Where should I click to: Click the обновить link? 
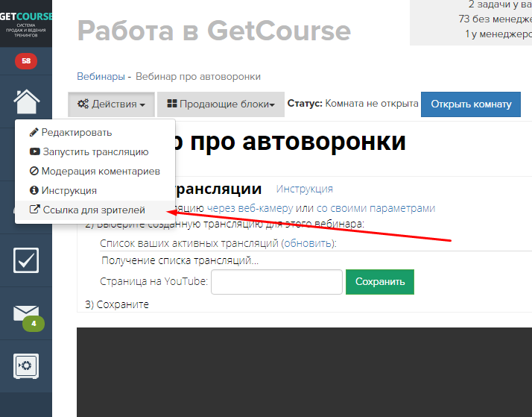[x=308, y=243]
